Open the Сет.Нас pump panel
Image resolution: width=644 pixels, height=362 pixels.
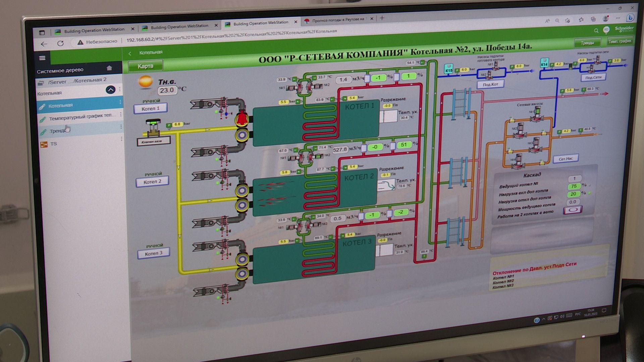click(566, 159)
